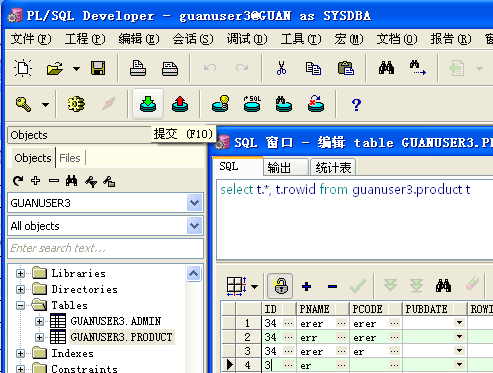This screenshot has width=493, height=373.
Task: Open the 工具(T) menu
Action: [301, 39]
